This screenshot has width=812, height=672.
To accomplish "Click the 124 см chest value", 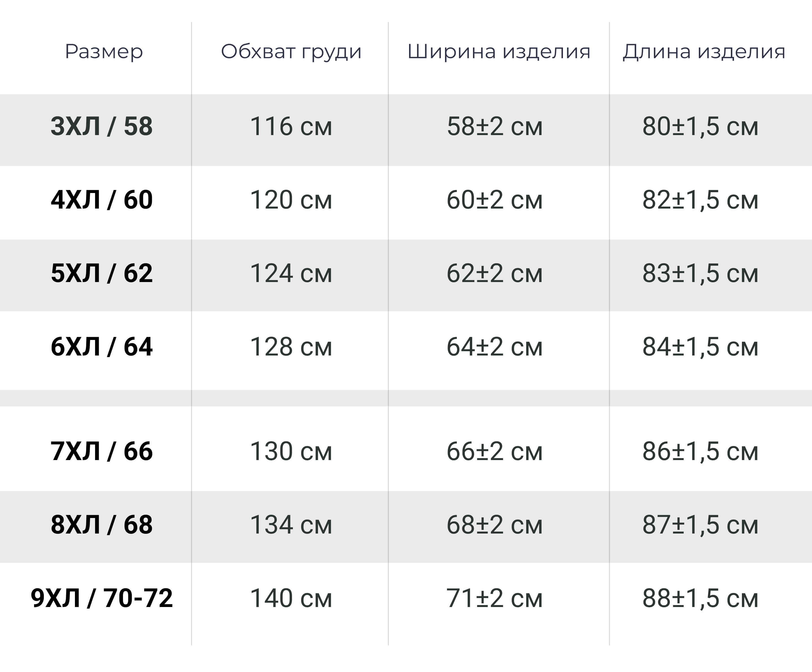I will (291, 273).
